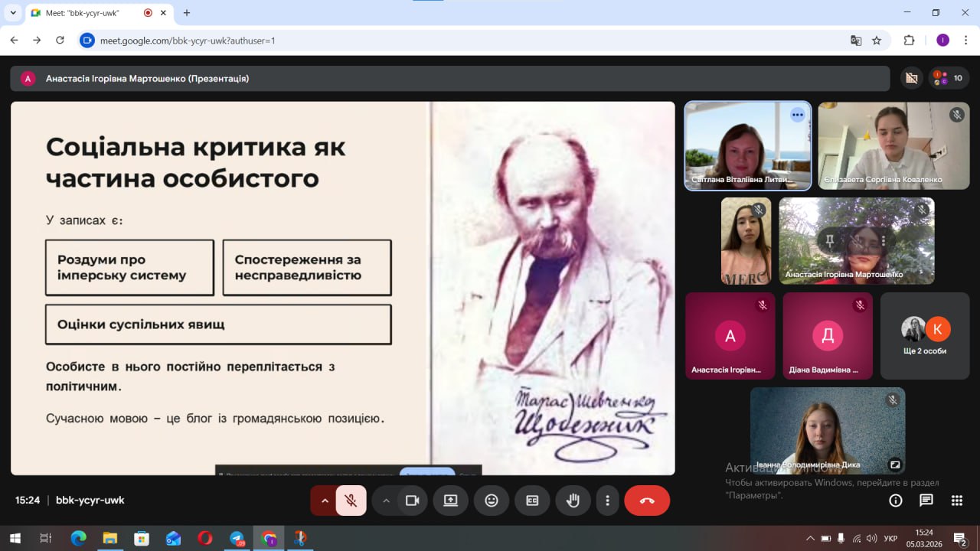Click the battery icon in the system tray
Screen dimensions: 980x551
pyautogui.click(x=826, y=539)
